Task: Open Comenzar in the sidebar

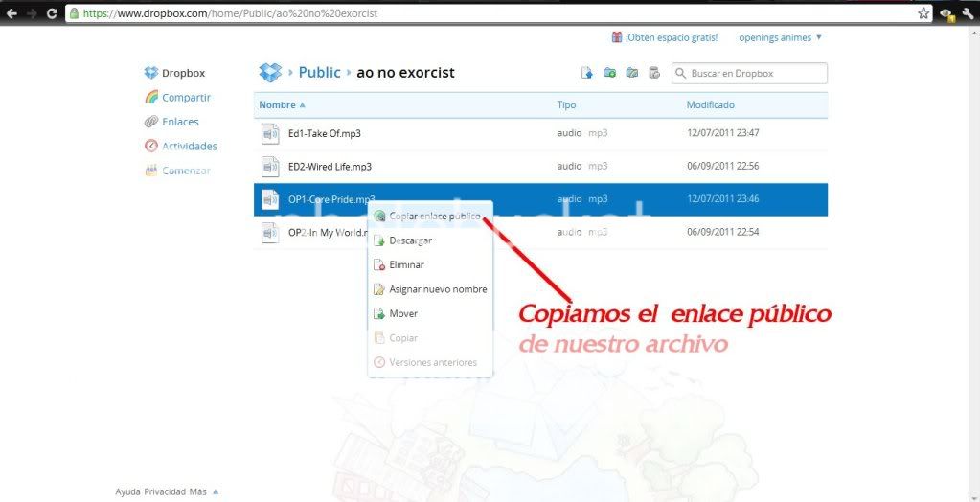Action: 178,171
